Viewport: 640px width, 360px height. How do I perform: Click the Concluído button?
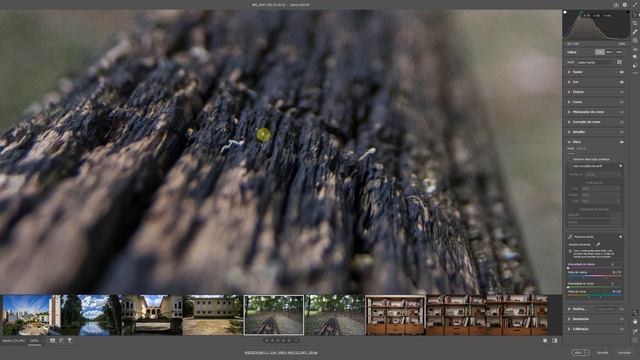click(x=624, y=352)
